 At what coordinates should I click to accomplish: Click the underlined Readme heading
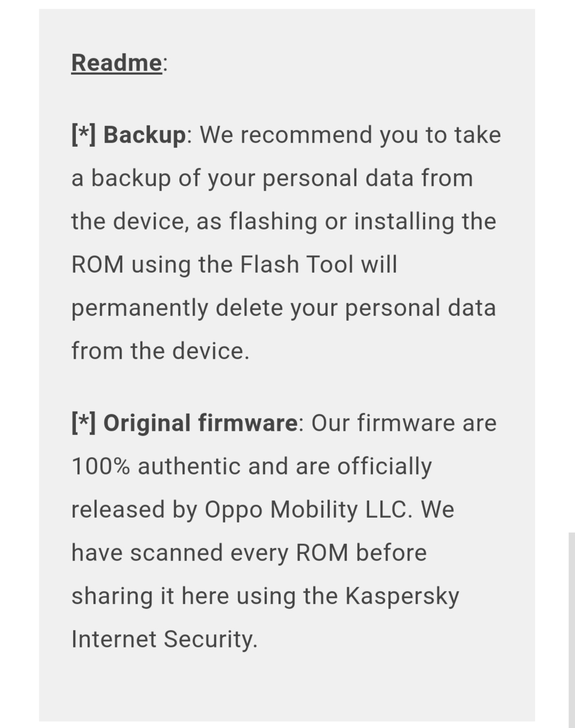point(117,62)
